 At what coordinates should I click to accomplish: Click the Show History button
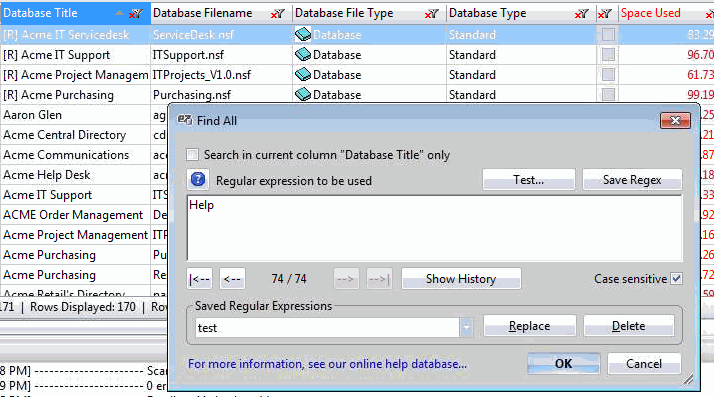point(461,279)
